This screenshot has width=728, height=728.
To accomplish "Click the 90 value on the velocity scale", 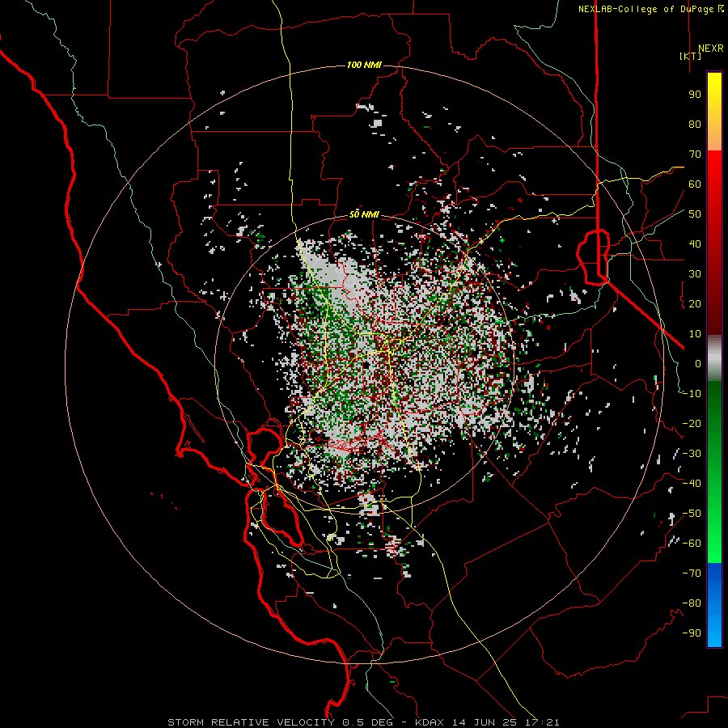I will click(x=695, y=95).
